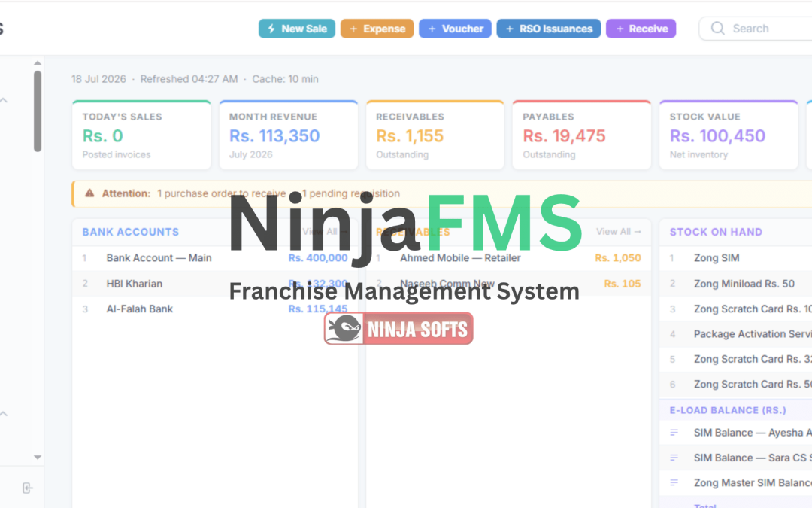Viewport: 812px width, 508px height.
Task: Open the Stock Value card
Action: (x=729, y=135)
